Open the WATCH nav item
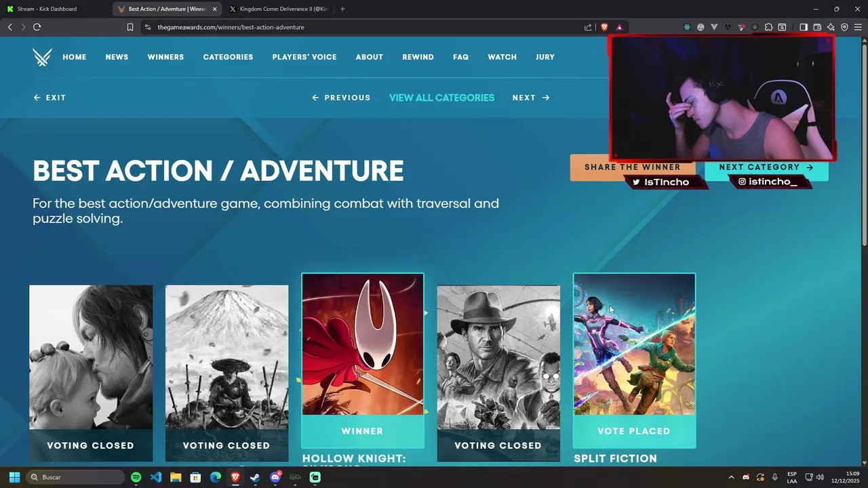868x488 pixels. click(x=502, y=57)
